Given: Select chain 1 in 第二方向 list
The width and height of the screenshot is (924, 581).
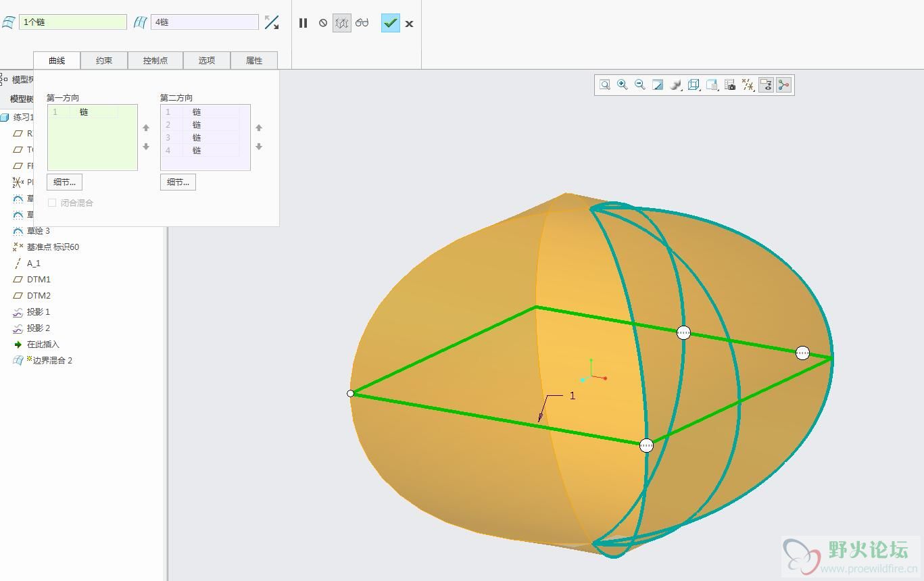Looking at the screenshot, I should (x=201, y=112).
